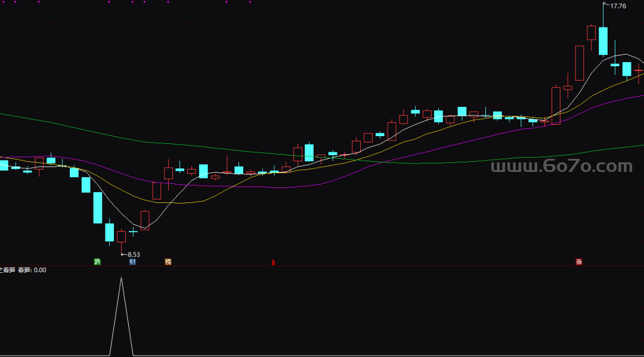
Task: Click the orange 榜 marker icon
Action: click(x=168, y=261)
